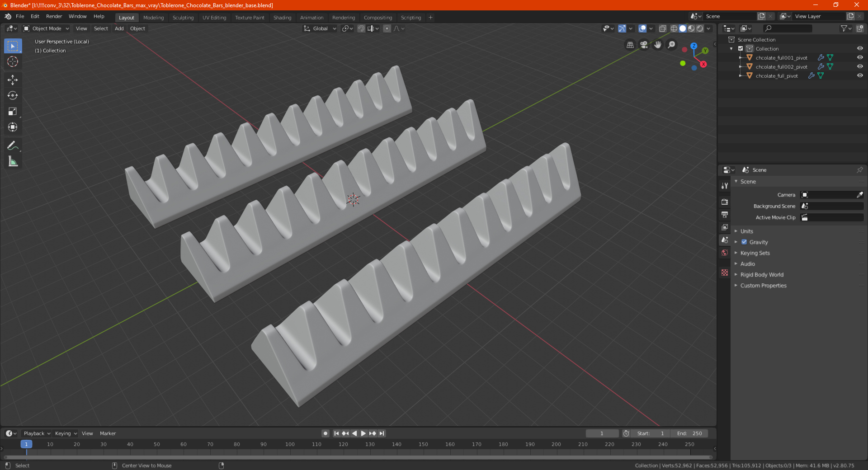
Task: Toggle camera view in viewport
Action: coord(644,45)
